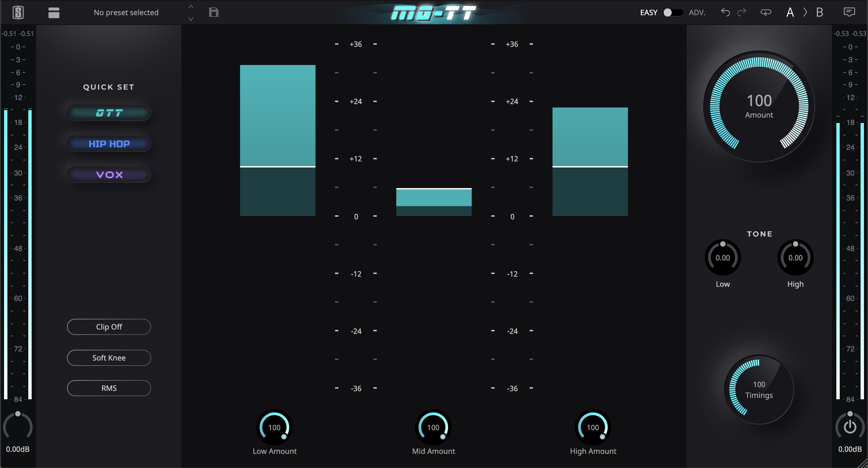Click the mid band threshold line
Screen dimensions: 868x468
434,188
